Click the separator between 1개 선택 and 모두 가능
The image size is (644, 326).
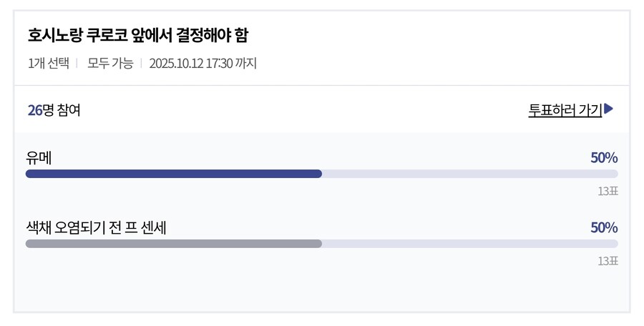coord(77,63)
